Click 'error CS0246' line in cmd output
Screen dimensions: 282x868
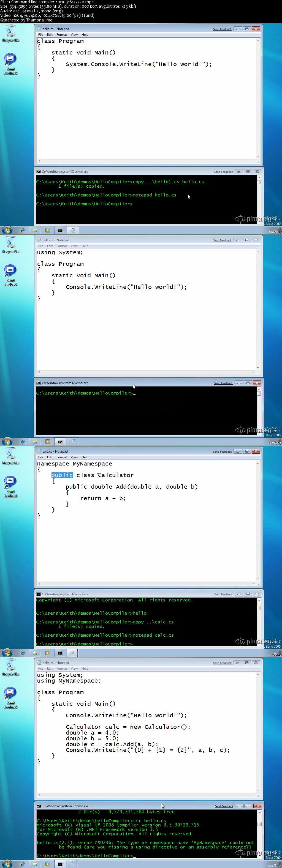coord(146,842)
